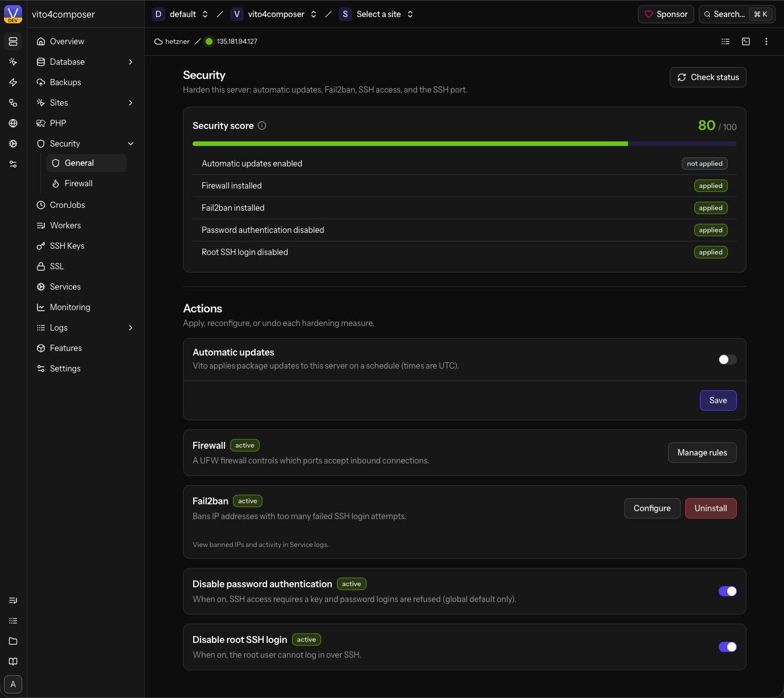Click the user avatar A button
The image size is (784, 698).
coord(13,684)
